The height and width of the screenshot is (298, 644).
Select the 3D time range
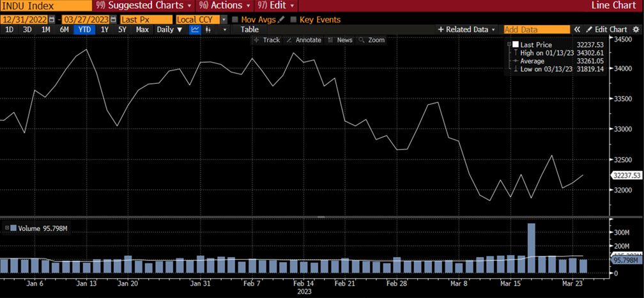point(27,29)
